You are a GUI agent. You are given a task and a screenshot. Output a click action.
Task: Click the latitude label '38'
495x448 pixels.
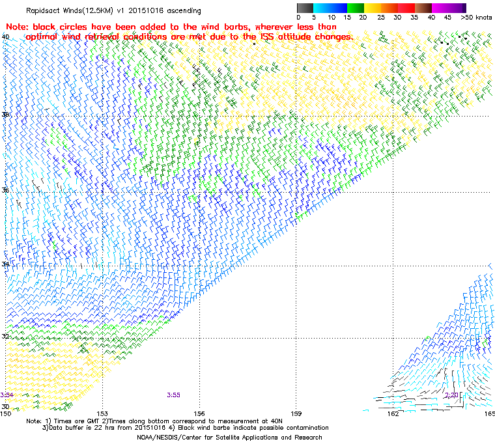coord(6,115)
